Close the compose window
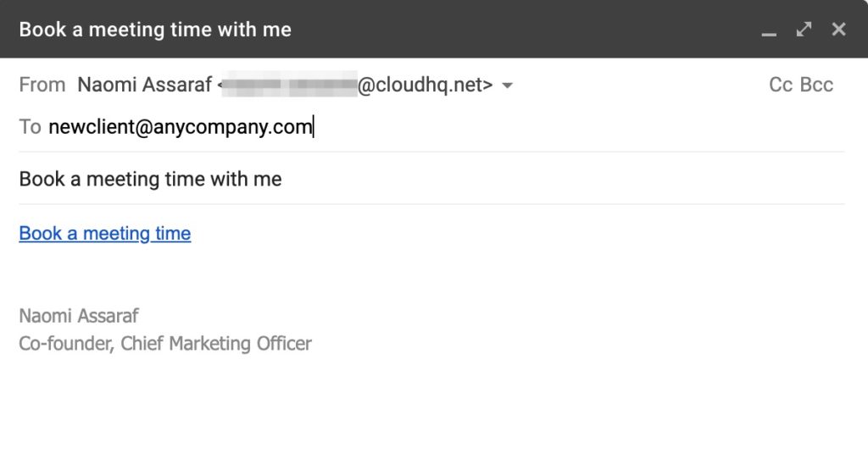The image size is (868, 459). click(838, 30)
